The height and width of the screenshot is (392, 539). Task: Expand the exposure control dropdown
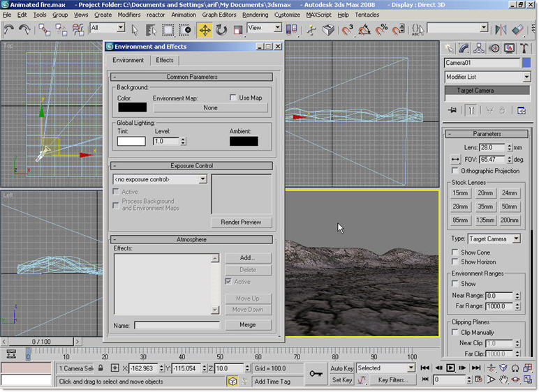(202, 179)
